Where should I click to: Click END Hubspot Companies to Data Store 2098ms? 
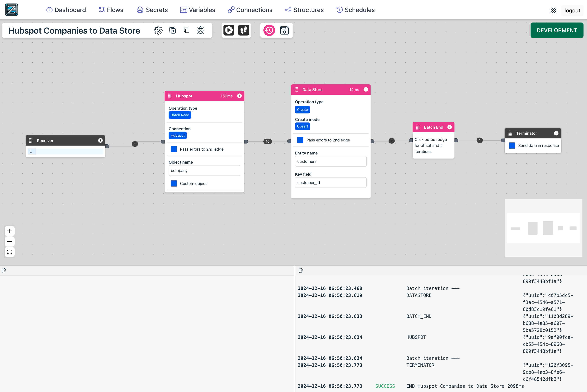(x=465, y=386)
